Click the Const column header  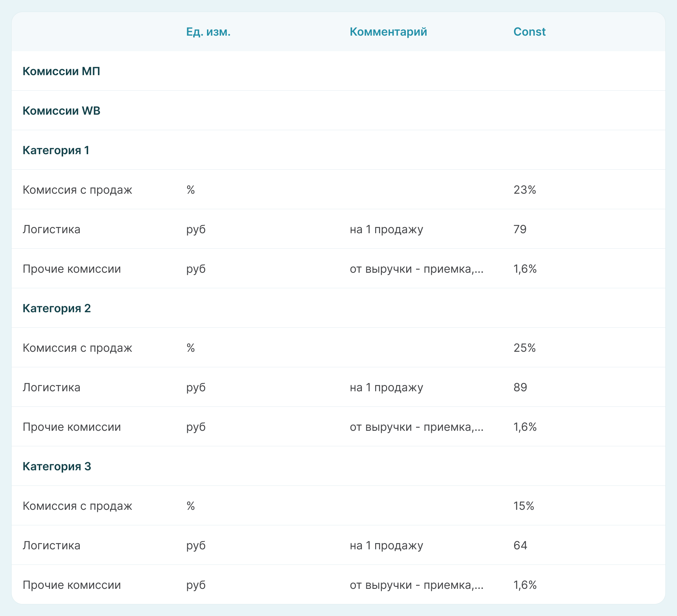[529, 32]
